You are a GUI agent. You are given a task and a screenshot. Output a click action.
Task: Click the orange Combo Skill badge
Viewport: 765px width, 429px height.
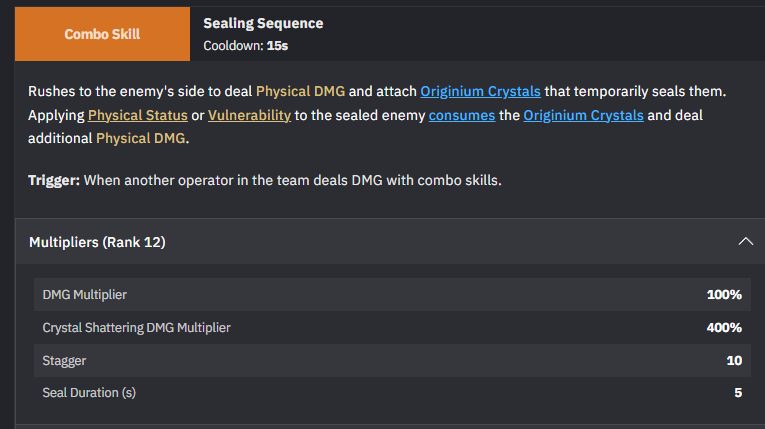102,34
